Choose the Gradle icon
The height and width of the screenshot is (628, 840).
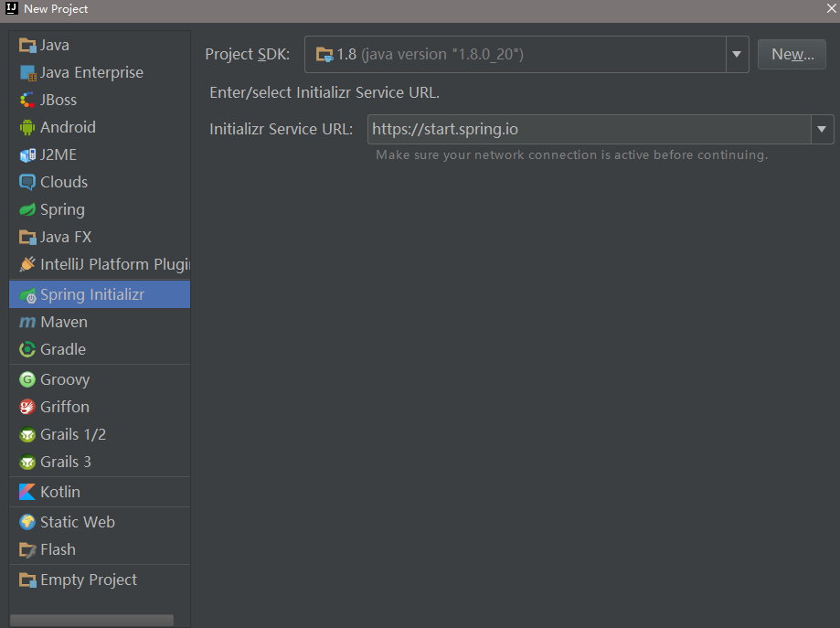tap(27, 349)
